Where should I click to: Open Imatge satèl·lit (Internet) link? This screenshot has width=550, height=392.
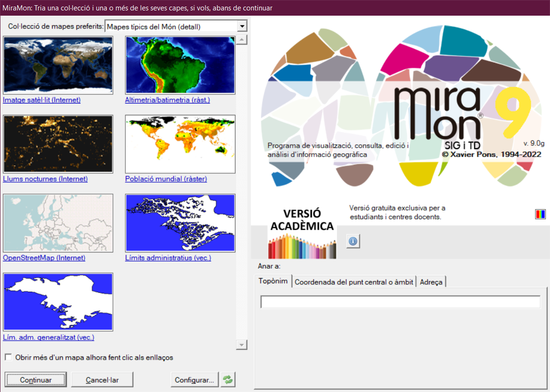[x=42, y=100]
